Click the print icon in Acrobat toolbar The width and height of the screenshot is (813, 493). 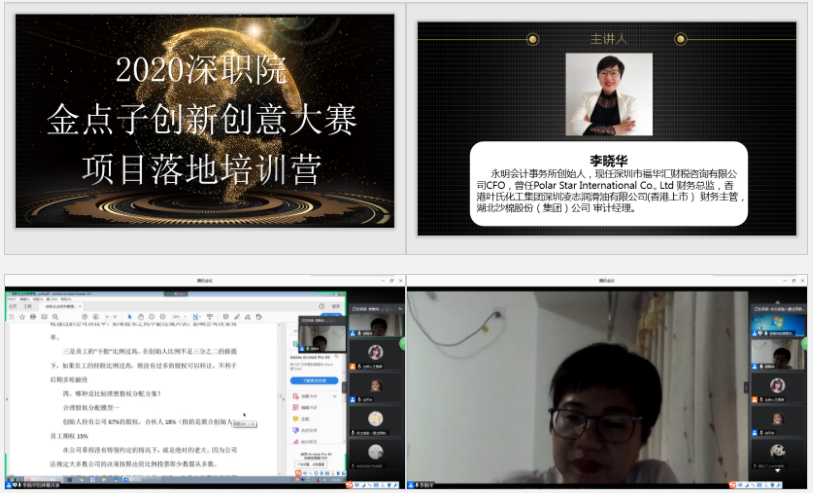click(33, 317)
